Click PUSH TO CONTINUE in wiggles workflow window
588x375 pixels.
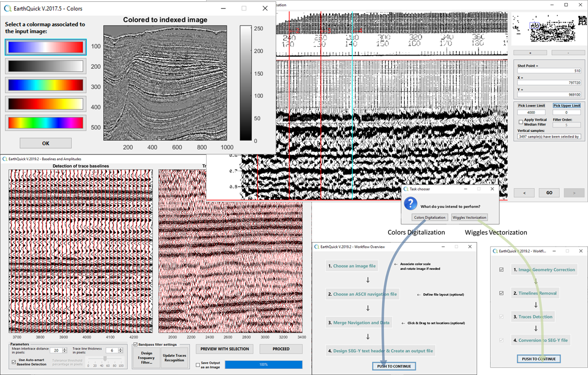click(539, 359)
